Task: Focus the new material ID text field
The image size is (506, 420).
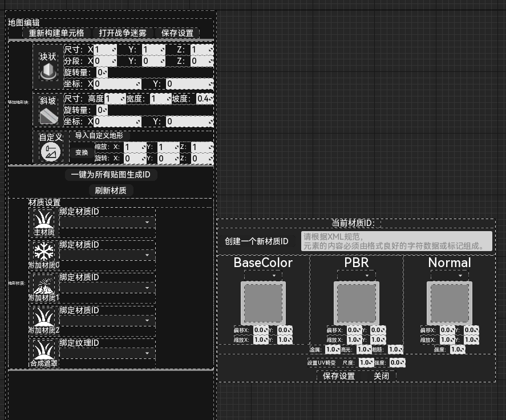Action: [396, 241]
